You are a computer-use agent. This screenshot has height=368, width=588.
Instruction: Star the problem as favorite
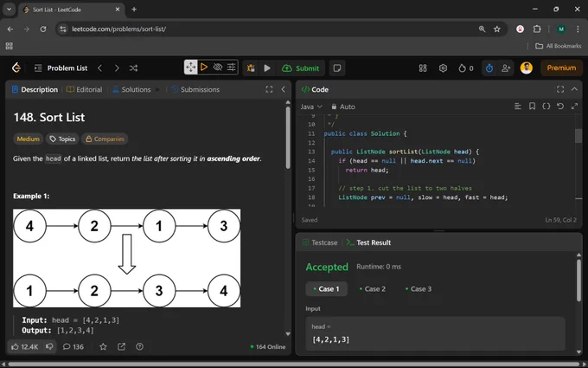pyautogui.click(x=103, y=346)
